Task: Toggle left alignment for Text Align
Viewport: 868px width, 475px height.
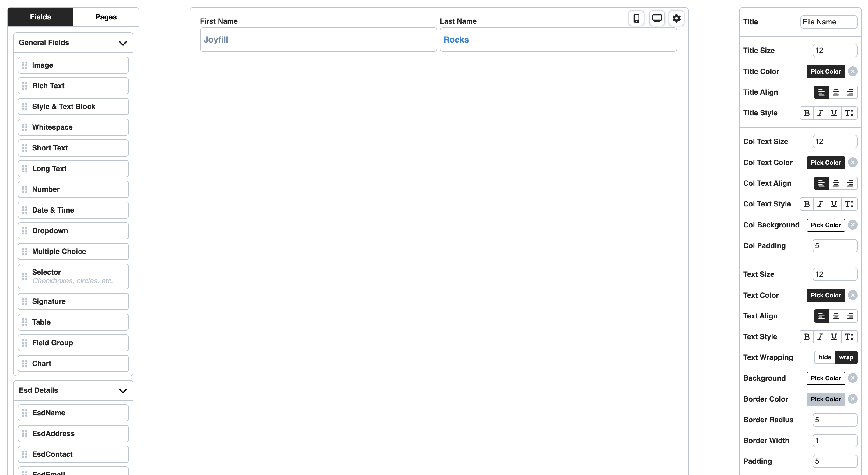Action: click(x=821, y=316)
